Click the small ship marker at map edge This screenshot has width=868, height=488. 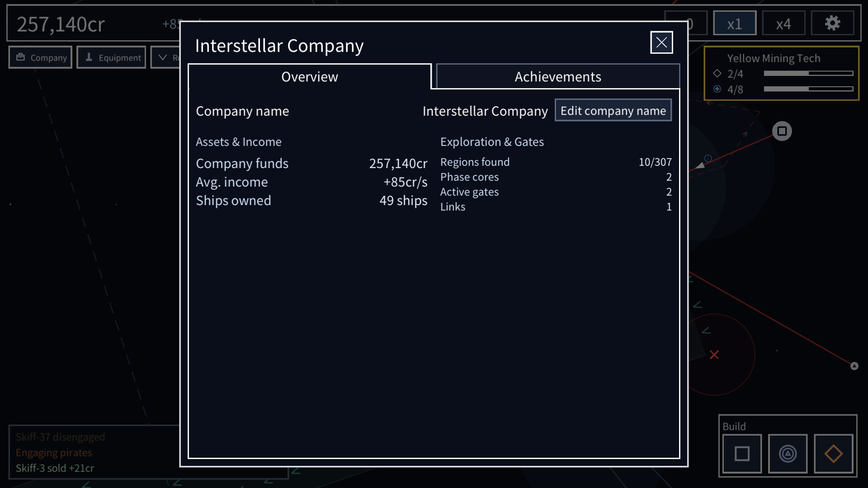[854, 366]
